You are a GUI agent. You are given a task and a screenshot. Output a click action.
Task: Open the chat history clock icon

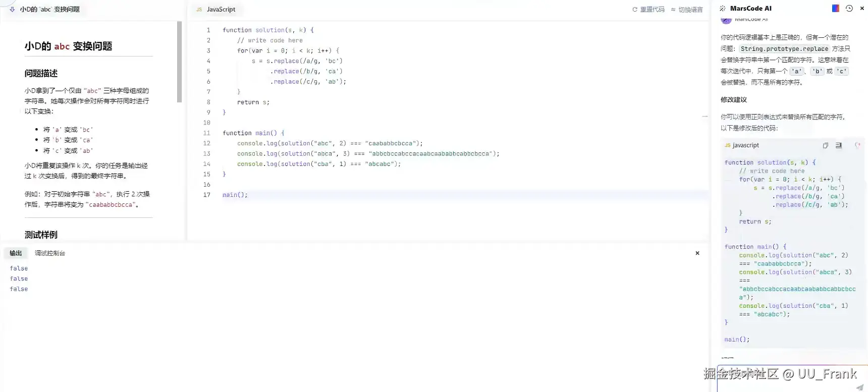849,9
